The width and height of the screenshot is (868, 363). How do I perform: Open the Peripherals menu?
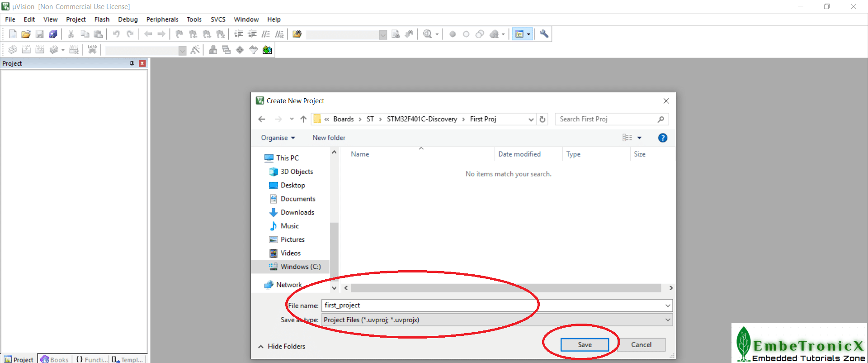point(162,19)
